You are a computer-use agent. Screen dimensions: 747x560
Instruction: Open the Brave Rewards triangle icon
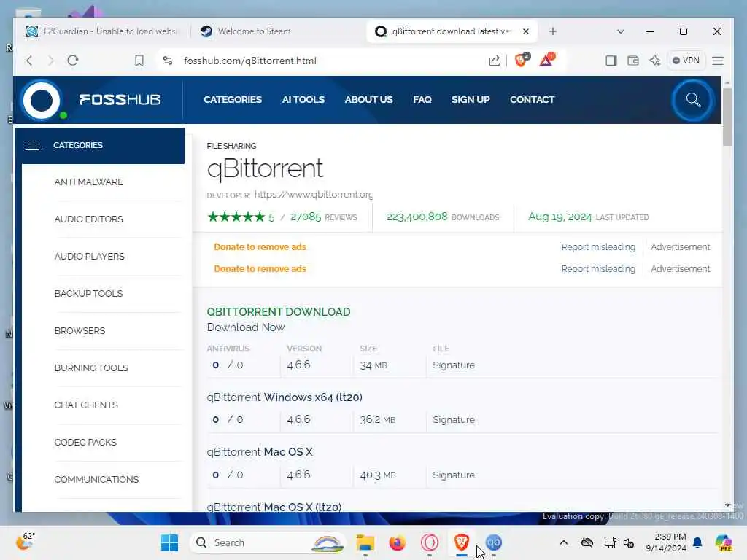coord(547,60)
